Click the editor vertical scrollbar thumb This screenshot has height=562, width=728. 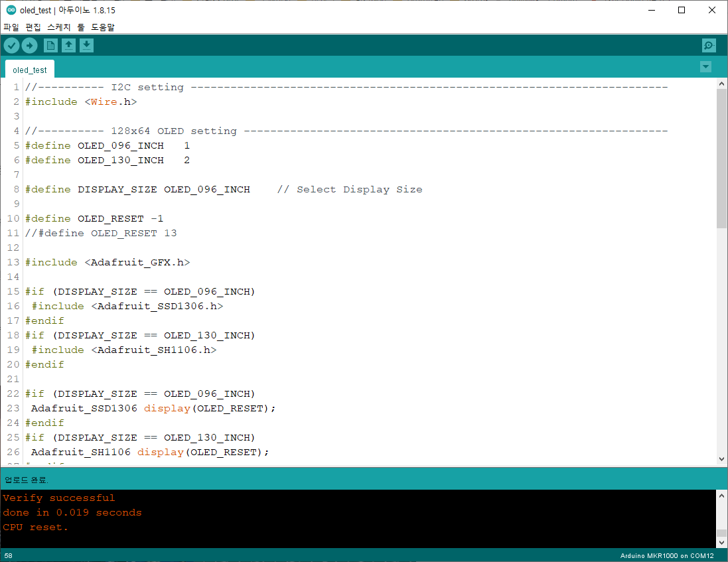pos(721,159)
